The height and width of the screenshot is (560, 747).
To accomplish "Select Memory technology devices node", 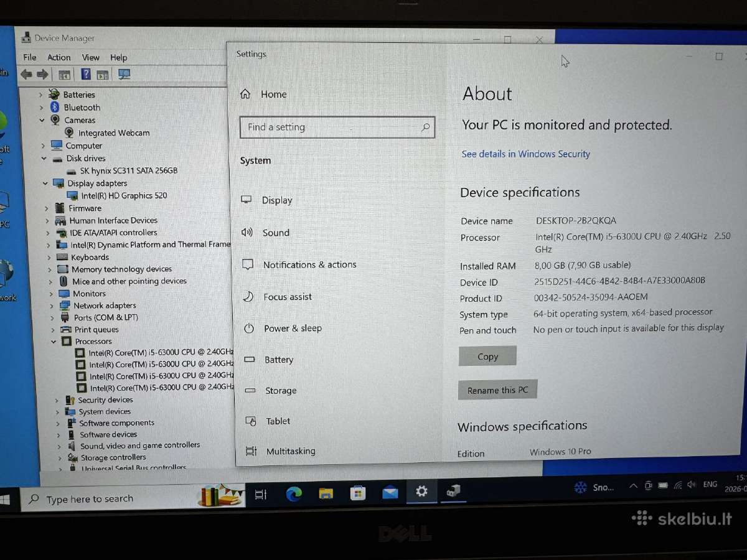I will (x=121, y=269).
